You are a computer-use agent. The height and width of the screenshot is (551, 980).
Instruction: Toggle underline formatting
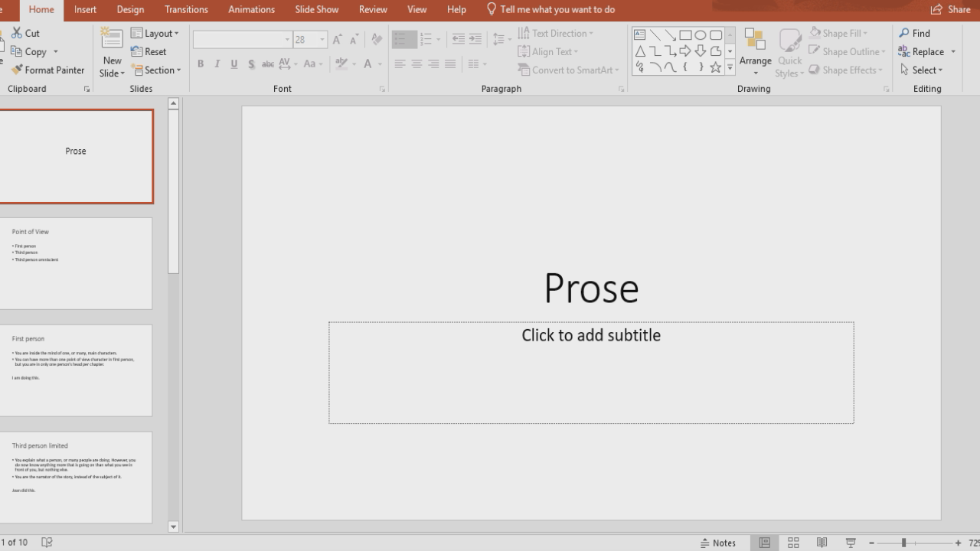234,64
